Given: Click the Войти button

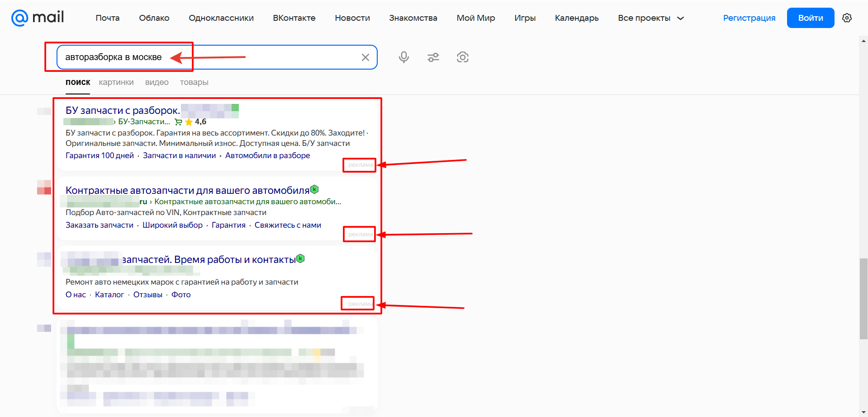Looking at the screenshot, I should pyautogui.click(x=811, y=18).
